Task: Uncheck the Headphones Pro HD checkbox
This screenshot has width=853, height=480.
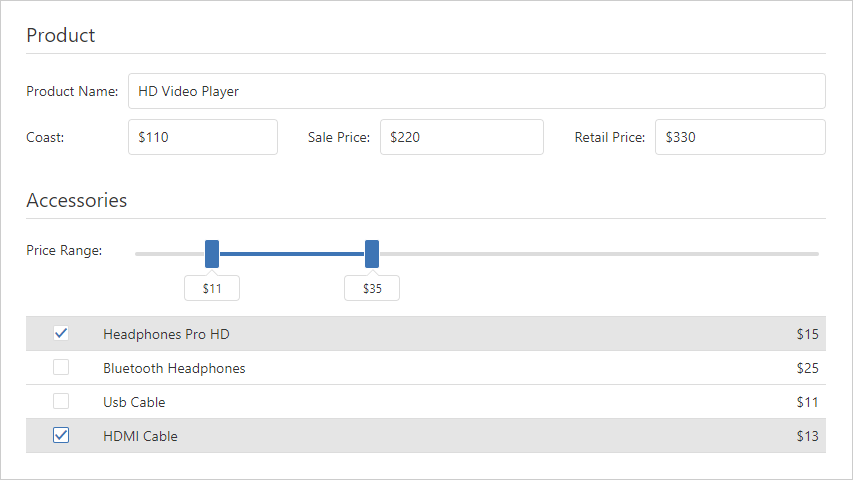Action: [61, 334]
